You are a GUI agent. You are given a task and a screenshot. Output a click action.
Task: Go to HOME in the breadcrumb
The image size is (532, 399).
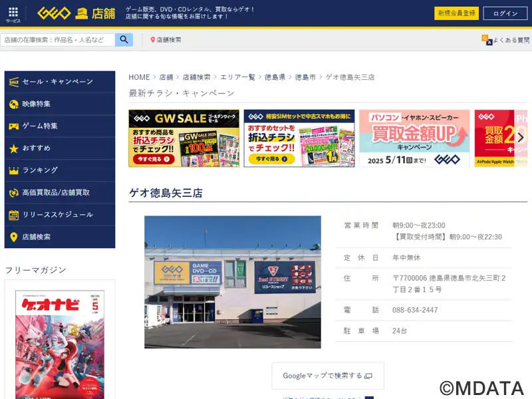(139, 77)
